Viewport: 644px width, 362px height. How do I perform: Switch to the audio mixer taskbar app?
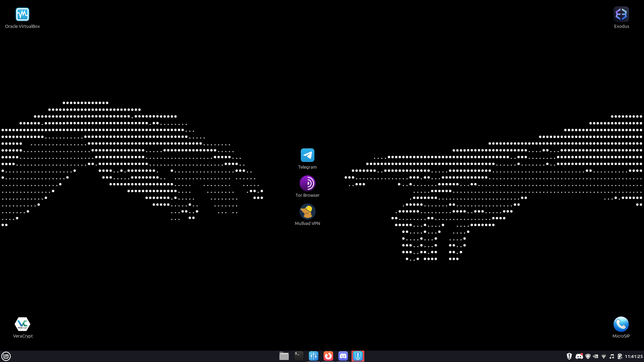tap(313, 356)
